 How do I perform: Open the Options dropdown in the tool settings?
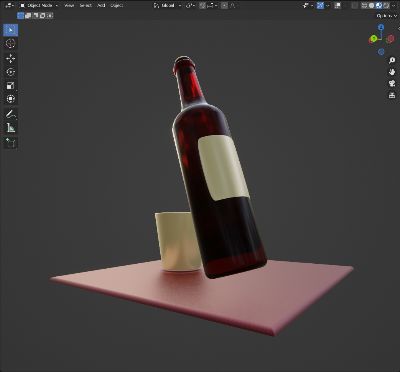(387, 16)
